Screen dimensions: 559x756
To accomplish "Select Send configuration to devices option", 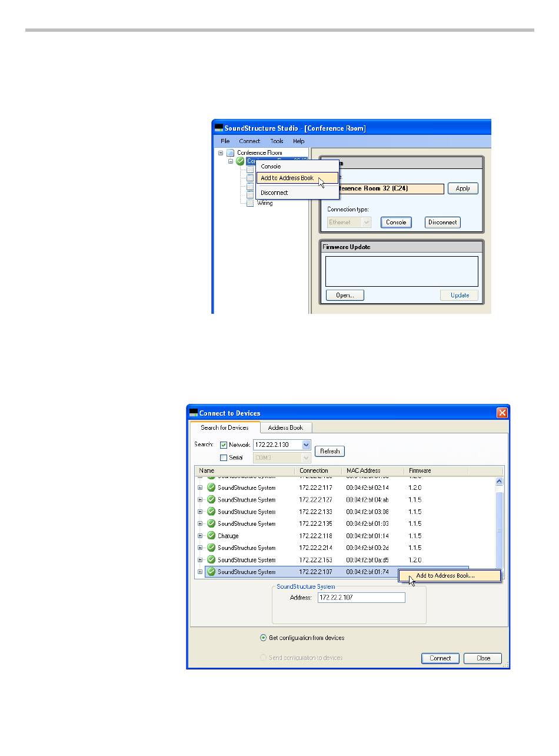I will 263,658.
